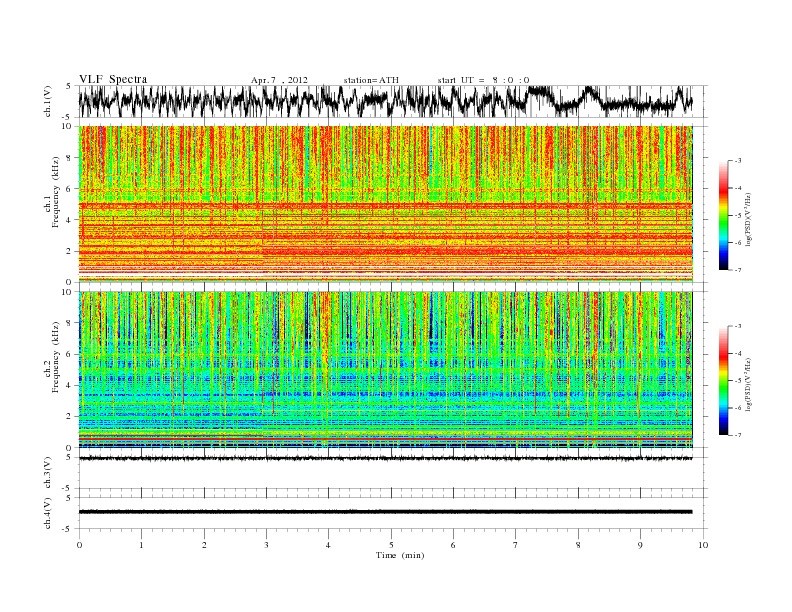The width and height of the screenshot is (792, 612).
Task: Click the 'ch.1(V)' waveform axis label
Action: pos(47,101)
